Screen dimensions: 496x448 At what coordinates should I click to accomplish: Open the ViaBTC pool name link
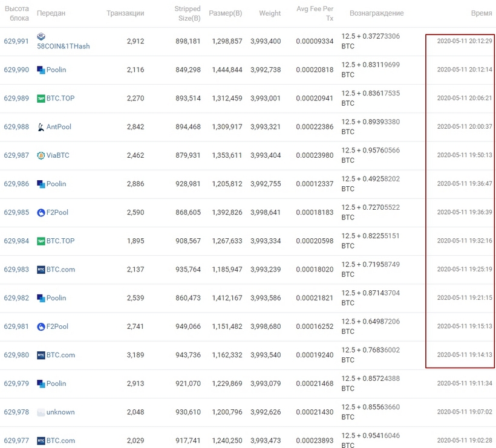(58, 155)
